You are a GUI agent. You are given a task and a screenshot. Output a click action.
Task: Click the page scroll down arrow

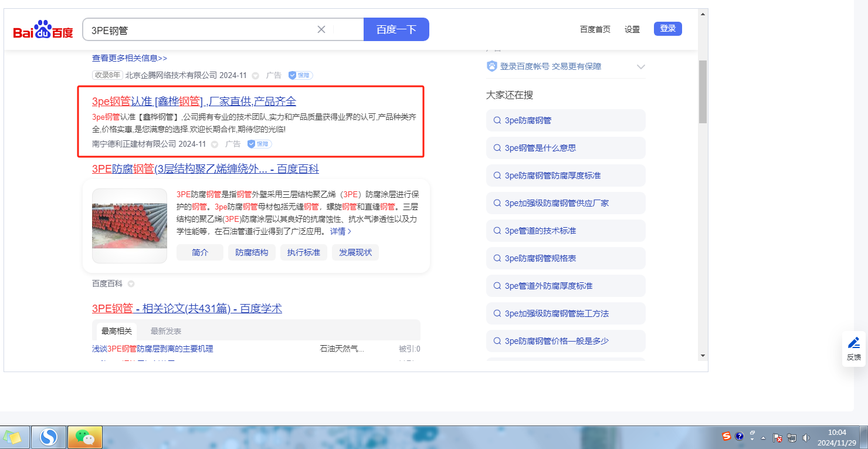[703, 356]
